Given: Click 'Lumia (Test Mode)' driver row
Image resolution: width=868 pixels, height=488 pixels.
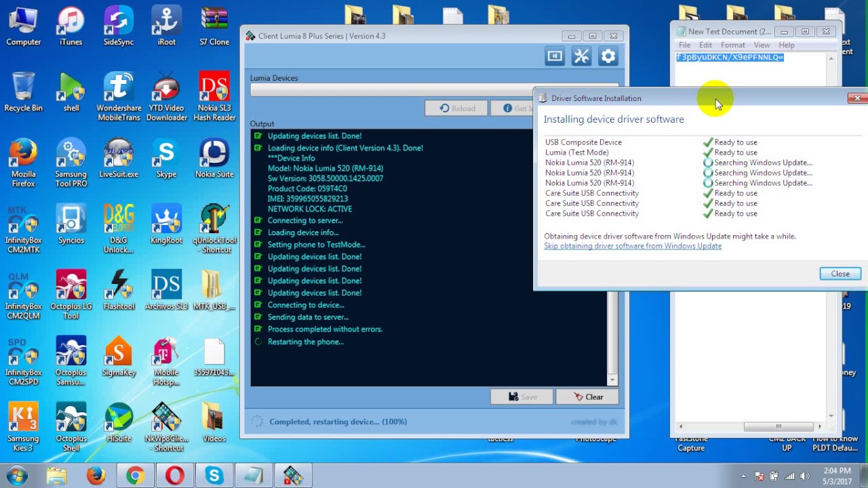Looking at the screenshot, I should [577, 152].
